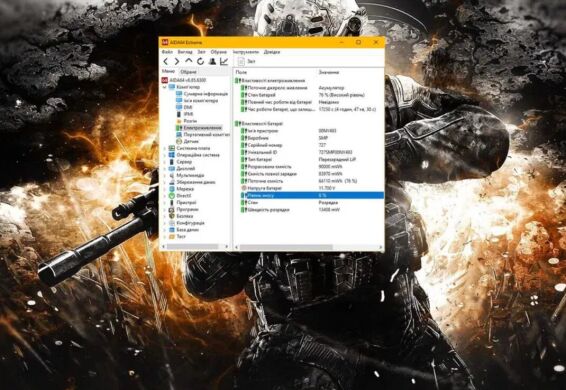Collapse the Комп'ютер tree node
This screenshot has width=566, height=390.
(165, 87)
